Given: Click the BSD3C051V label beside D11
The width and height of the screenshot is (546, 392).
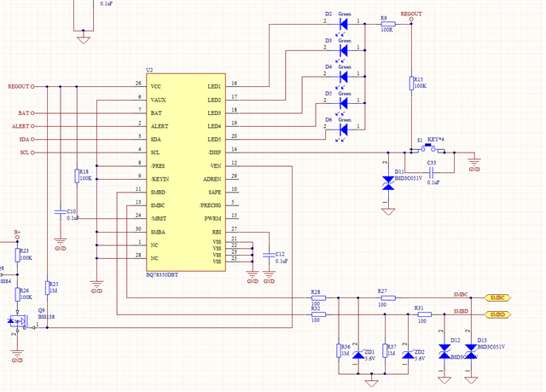Looking at the screenshot, I should 409,178.
